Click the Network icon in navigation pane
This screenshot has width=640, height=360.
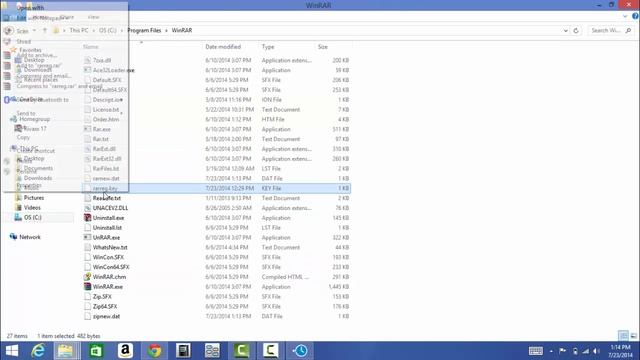tap(13, 237)
